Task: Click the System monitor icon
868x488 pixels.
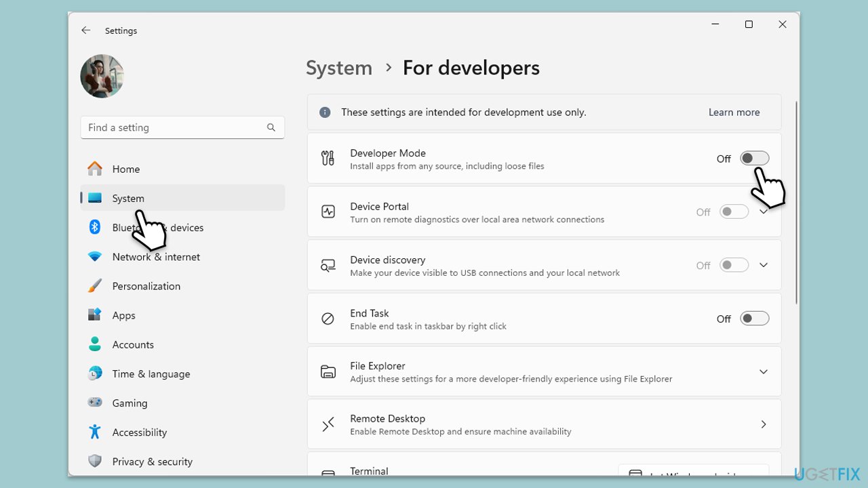Action: click(x=95, y=198)
